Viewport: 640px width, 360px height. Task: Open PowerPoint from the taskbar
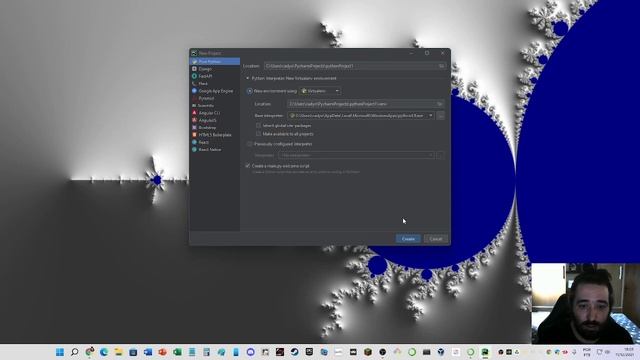click(162, 352)
